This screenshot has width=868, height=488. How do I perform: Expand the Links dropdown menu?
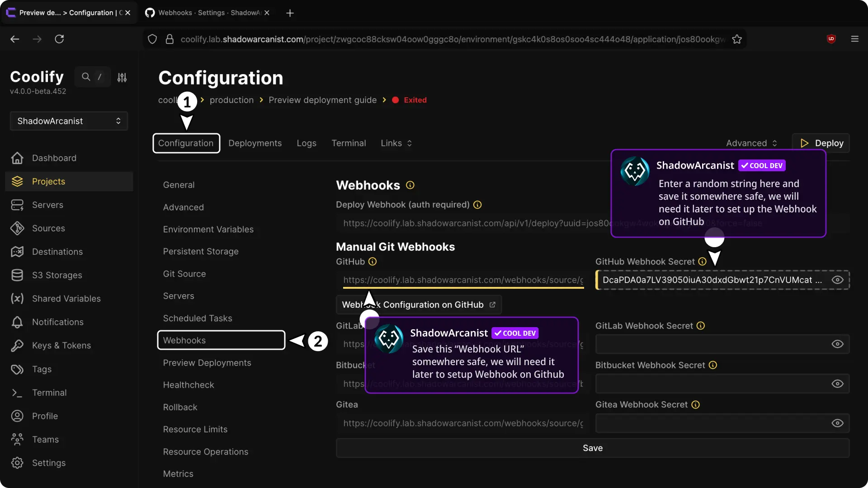(x=396, y=143)
